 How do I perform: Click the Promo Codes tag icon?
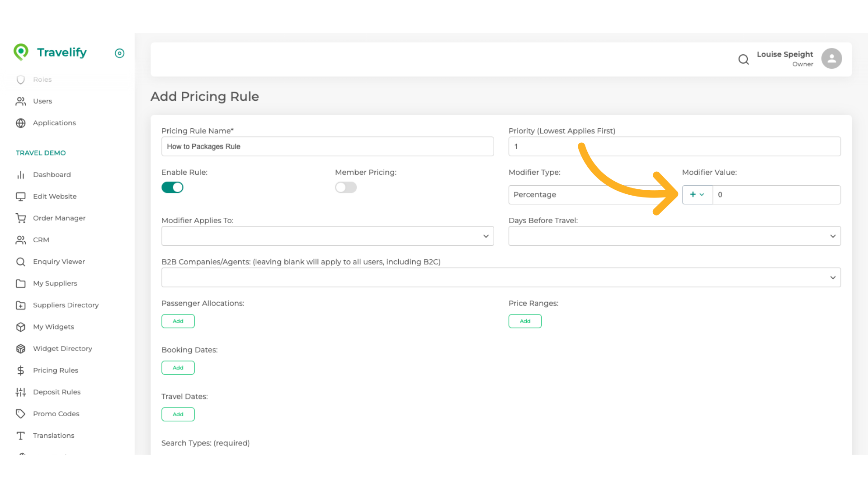click(x=21, y=414)
